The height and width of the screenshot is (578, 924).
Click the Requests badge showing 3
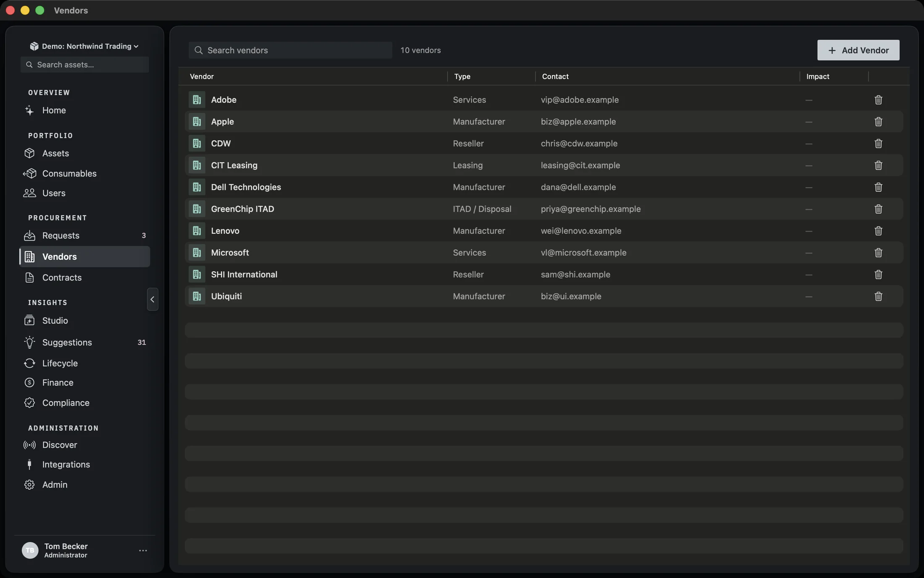click(144, 236)
